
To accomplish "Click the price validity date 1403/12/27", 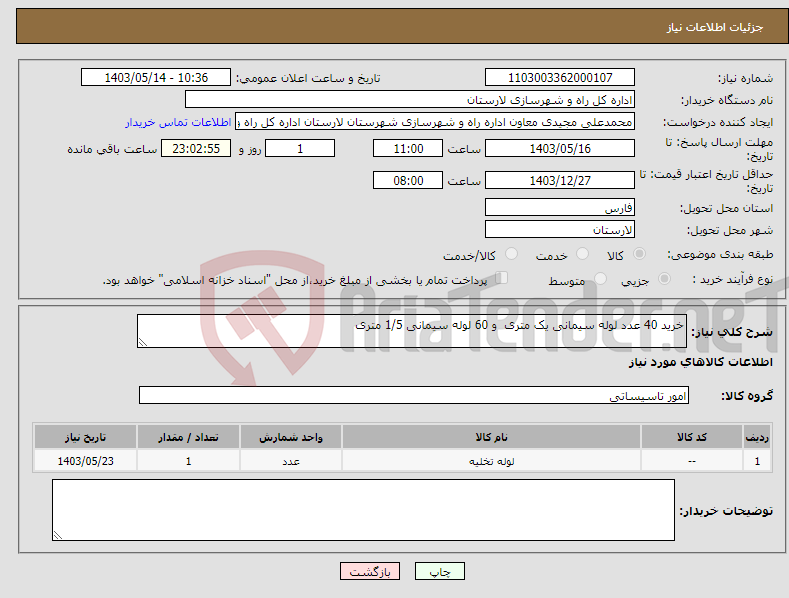I will click(x=560, y=180).
